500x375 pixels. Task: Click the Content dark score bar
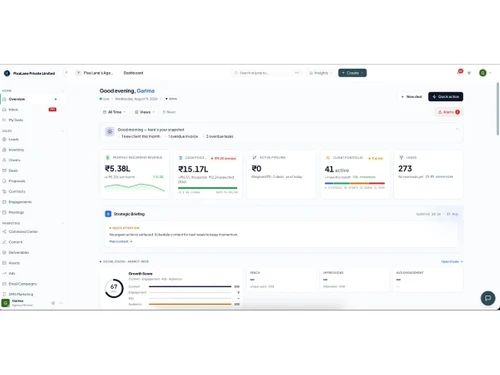(190, 286)
